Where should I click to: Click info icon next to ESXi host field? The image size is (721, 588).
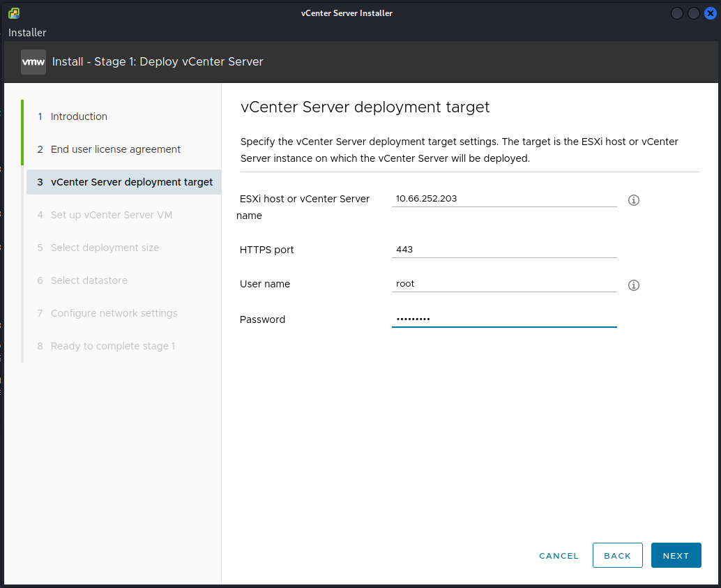634,200
